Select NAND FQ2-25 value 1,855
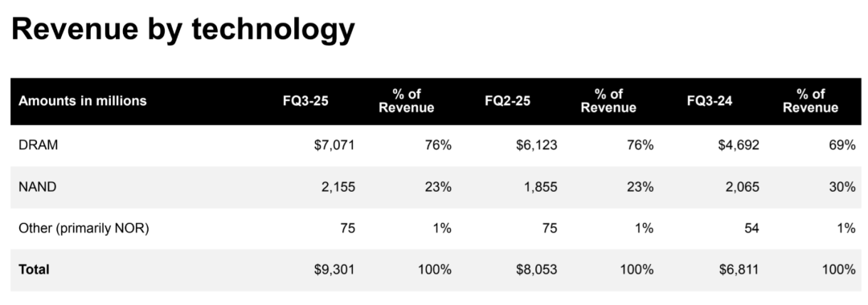The image size is (868, 305). pyautogui.click(x=540, y=187)
